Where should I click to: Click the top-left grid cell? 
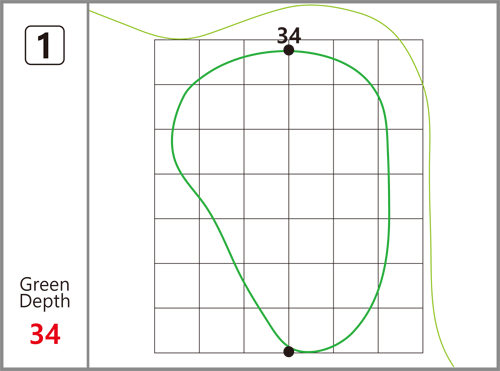177,62
